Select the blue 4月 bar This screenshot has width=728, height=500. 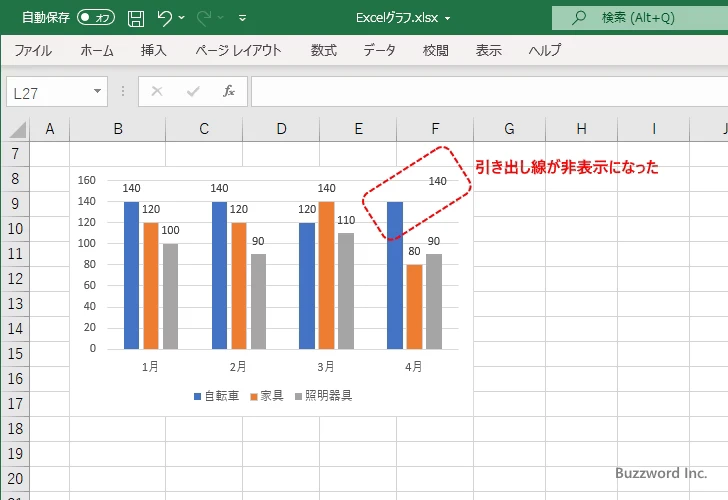click(395, 275)
